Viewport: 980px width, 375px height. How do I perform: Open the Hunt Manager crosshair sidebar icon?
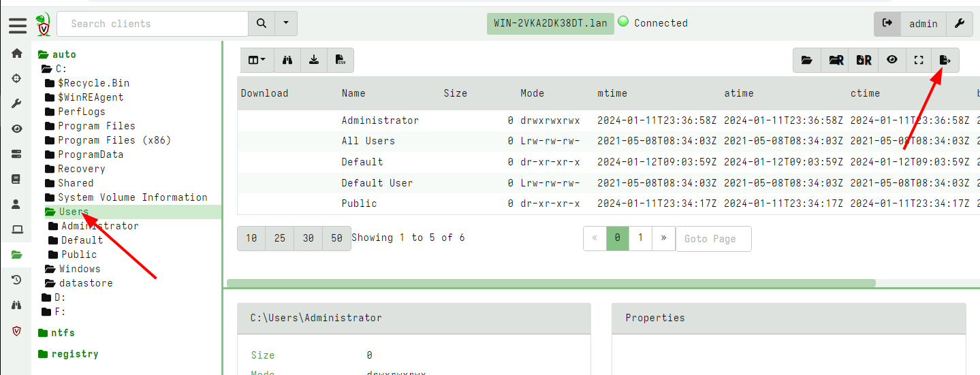point(17,79)
